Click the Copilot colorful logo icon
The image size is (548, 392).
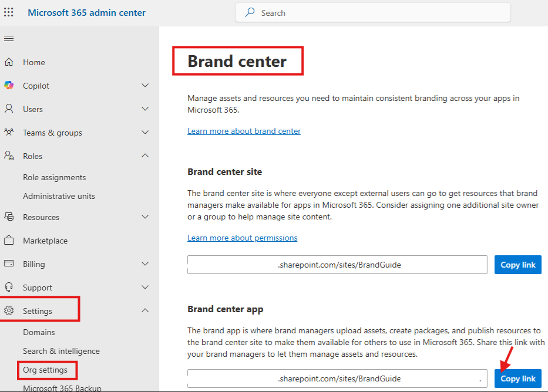(x=9, y=86)
